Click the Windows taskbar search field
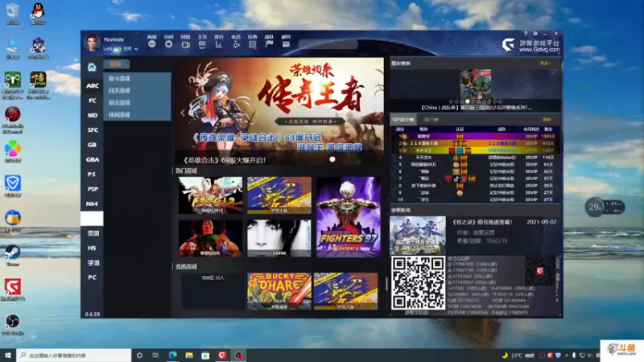The image size is (644, 362). [x=74, y=356]
